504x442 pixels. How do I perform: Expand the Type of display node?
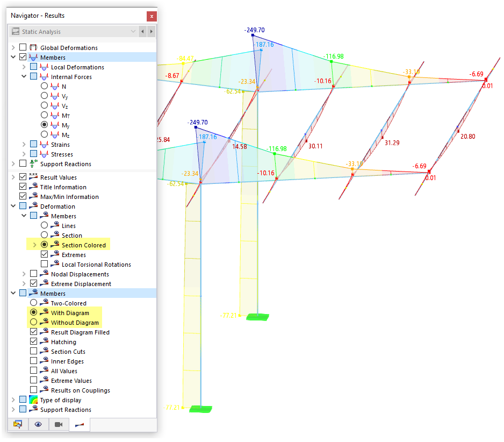point(13,400)
